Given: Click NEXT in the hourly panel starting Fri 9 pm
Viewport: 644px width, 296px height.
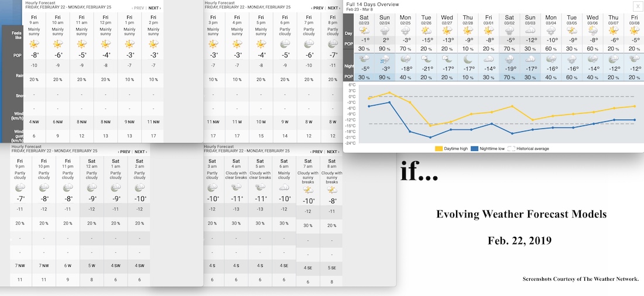Looking at the screenshot, I should pos(141,152).
